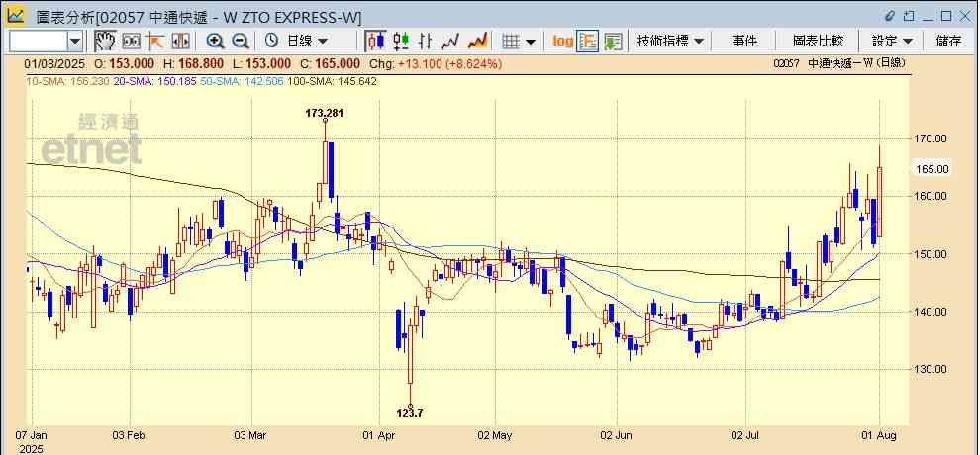
Task: Click the 01/08/2025 date readout
Action: coord(53,63)
